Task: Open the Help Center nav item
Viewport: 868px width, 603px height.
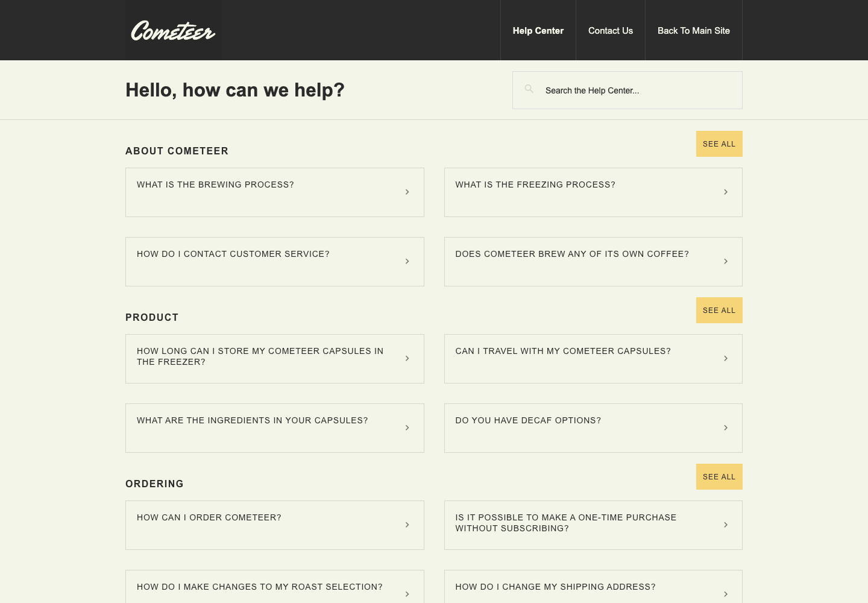Action: tap(538, 30)
